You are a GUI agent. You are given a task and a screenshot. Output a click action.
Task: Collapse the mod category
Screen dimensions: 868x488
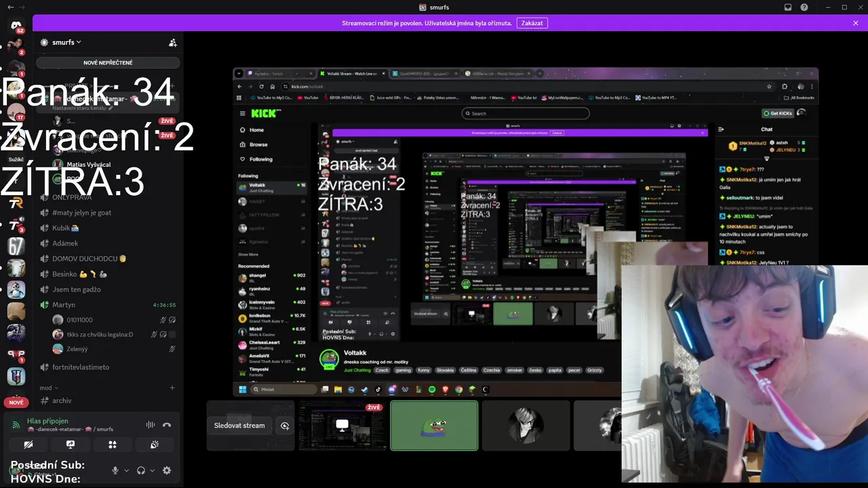(49, 388)
